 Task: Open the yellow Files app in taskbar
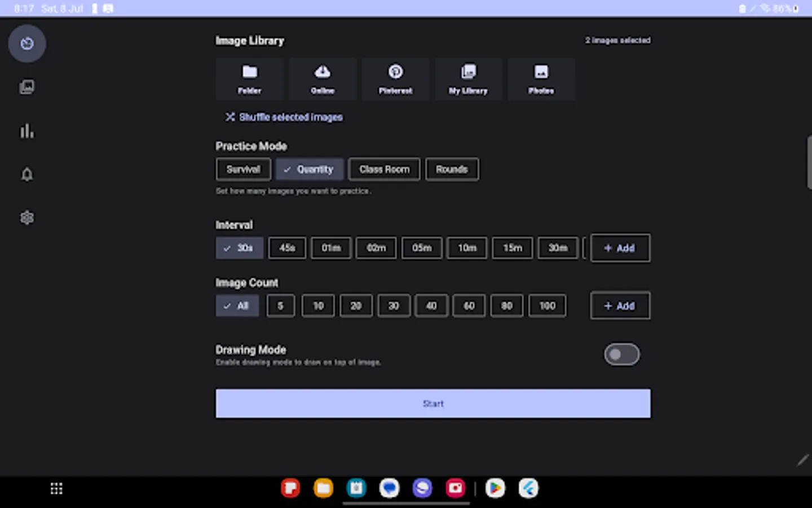click(323, 488)
